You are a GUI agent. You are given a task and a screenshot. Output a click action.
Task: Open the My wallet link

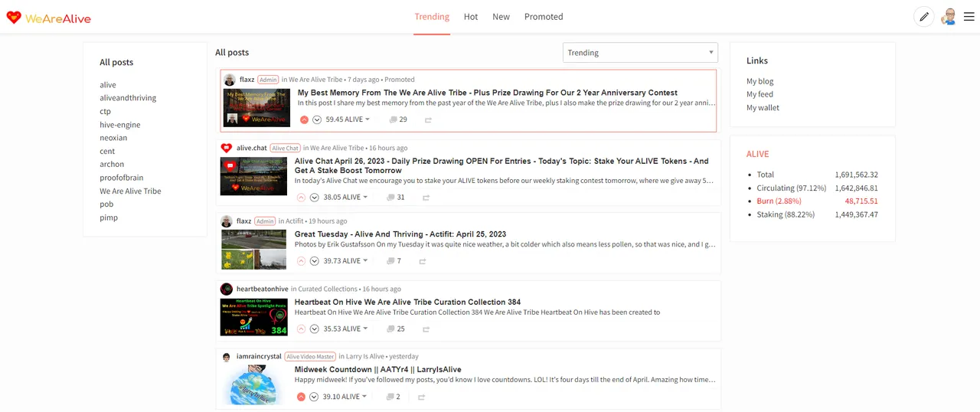(763, 108)
